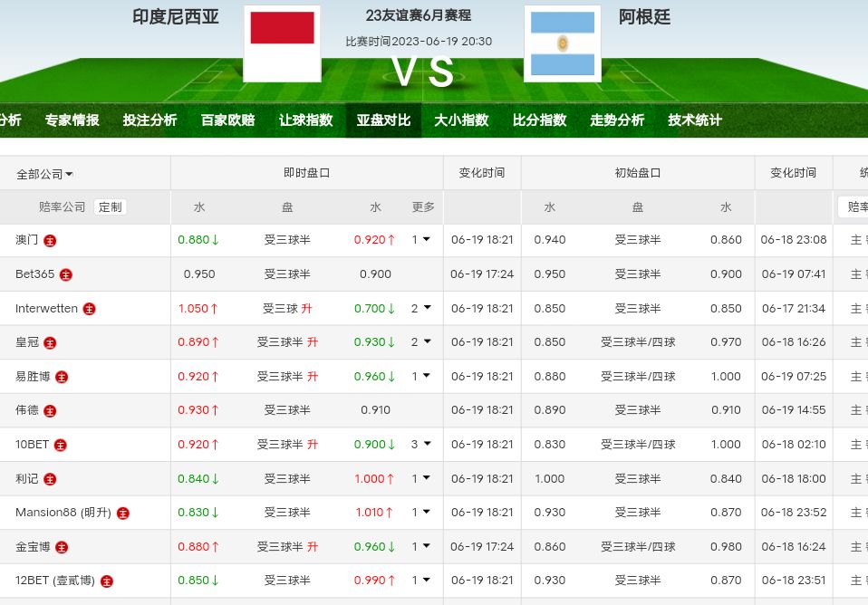Click the 主 badge beside Mansion88 (明升)
Viewport: 868px width, 605px height.
(x=122, y=513)
